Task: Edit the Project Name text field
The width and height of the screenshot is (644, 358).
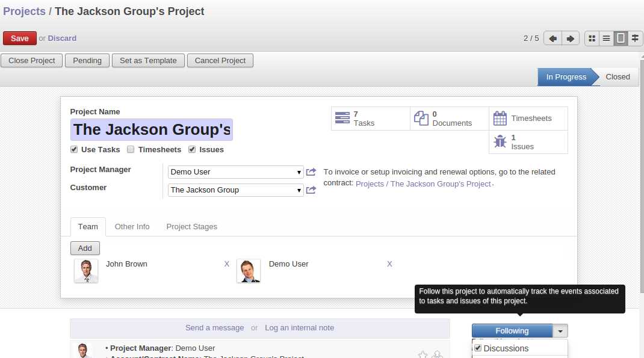Action: pos(152,130)
